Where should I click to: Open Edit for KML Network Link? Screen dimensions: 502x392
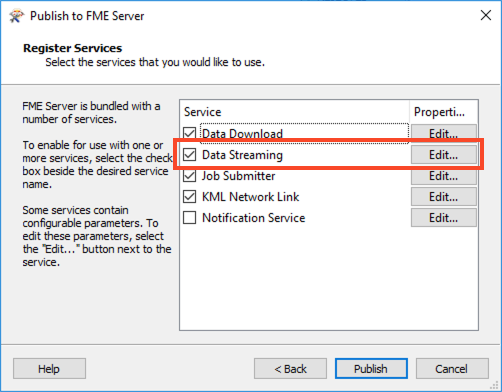pyautogui.click(x=444, y=197)
